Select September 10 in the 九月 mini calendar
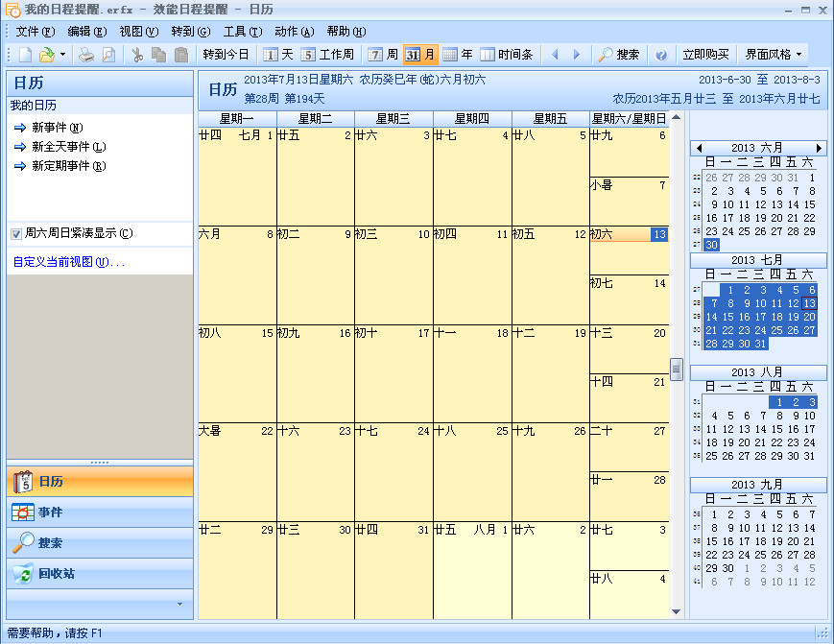Screen dimensions: 834x644 click(x=744, y=528)
